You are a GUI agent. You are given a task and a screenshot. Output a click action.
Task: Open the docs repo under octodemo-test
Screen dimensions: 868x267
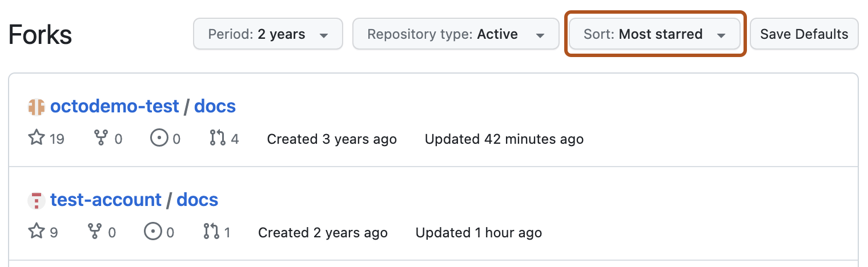click(215, 106)
